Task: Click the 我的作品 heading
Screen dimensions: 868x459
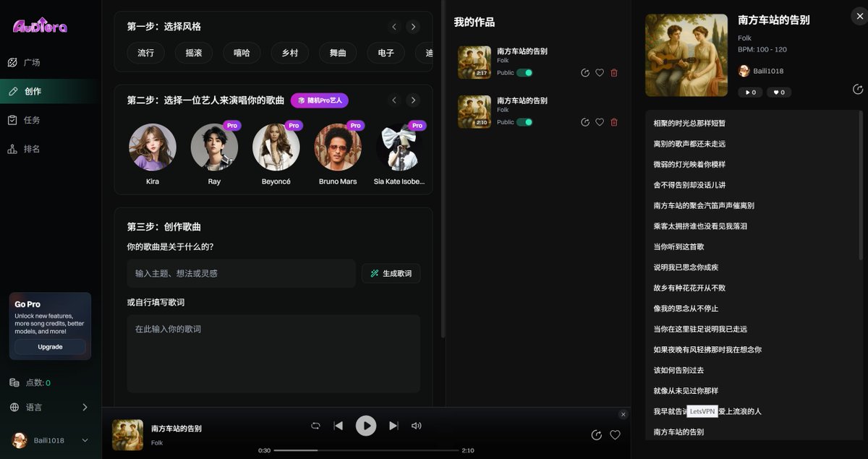Action: tap(475, 22)
